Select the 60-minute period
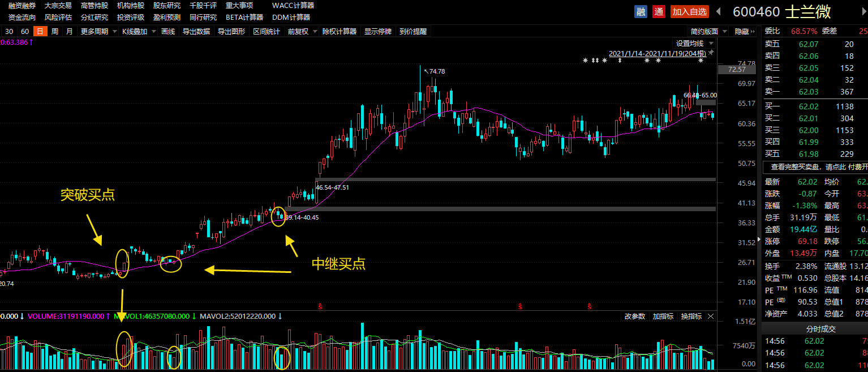Viewport: 868px width, 372px height. 25,32
